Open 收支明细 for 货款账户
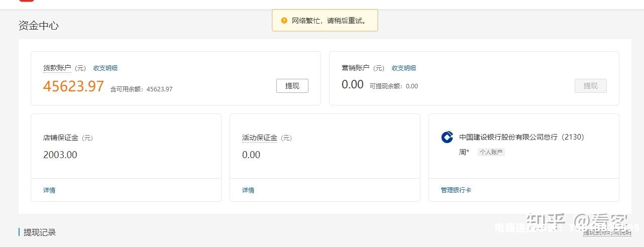Viewport: 644px width, 247px height. (x=105, y=68)
